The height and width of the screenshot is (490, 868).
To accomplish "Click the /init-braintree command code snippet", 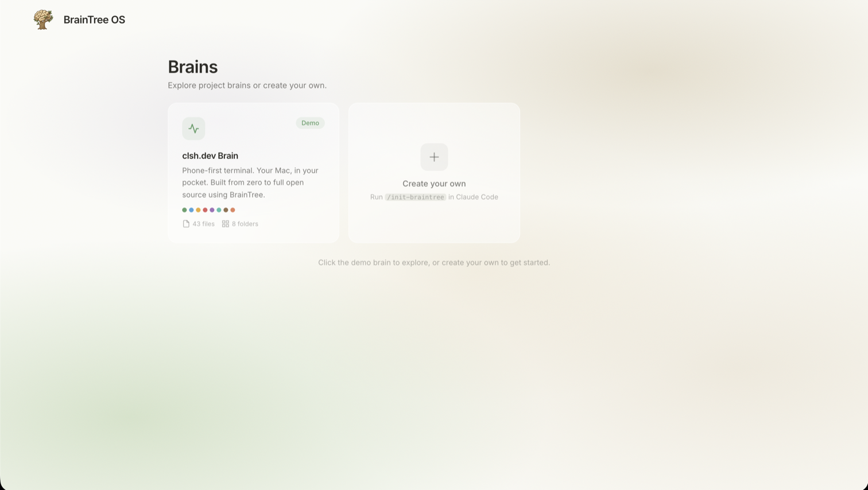I will [x=416, y=197].
